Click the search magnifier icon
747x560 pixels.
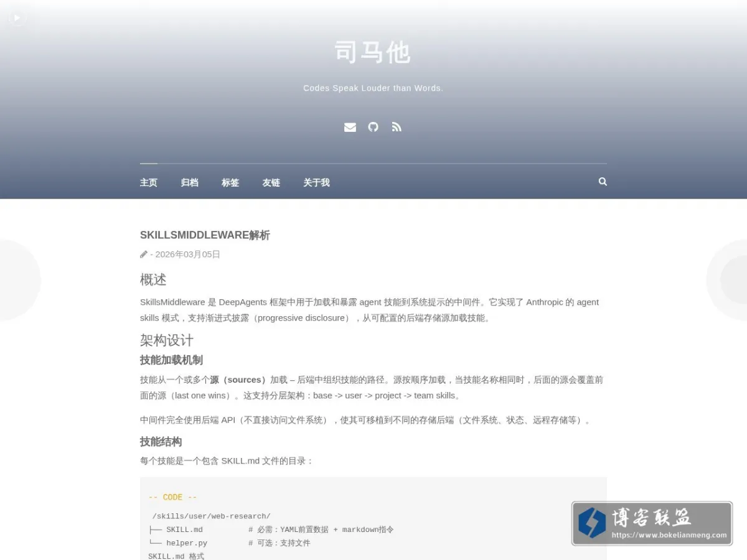click(x=603, y=182)
